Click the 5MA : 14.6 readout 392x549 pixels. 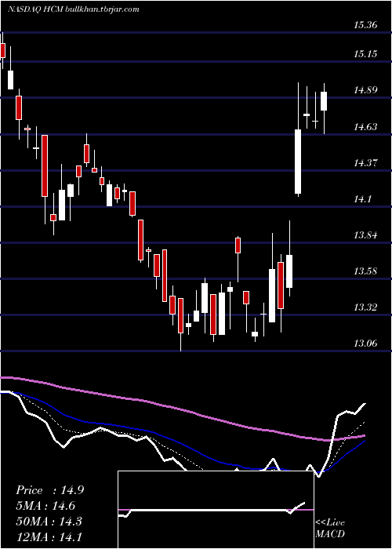click(x=45, y=506)
